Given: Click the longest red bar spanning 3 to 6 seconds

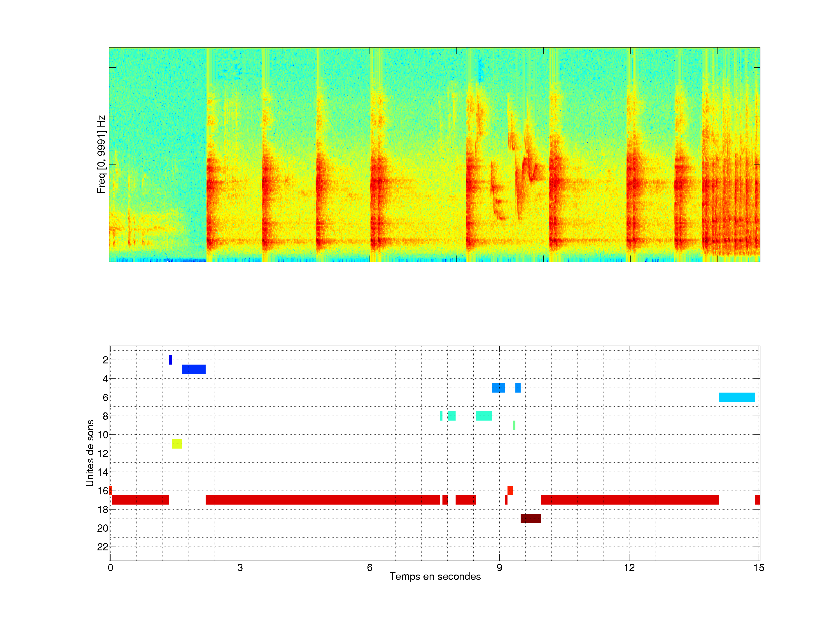Looking at the screenshot, I should pos(322,500).
